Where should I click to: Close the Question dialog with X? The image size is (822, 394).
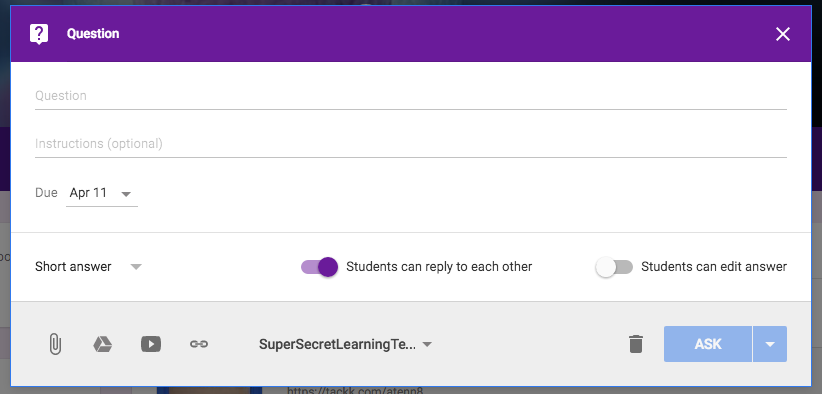click(x=783, y=34)
